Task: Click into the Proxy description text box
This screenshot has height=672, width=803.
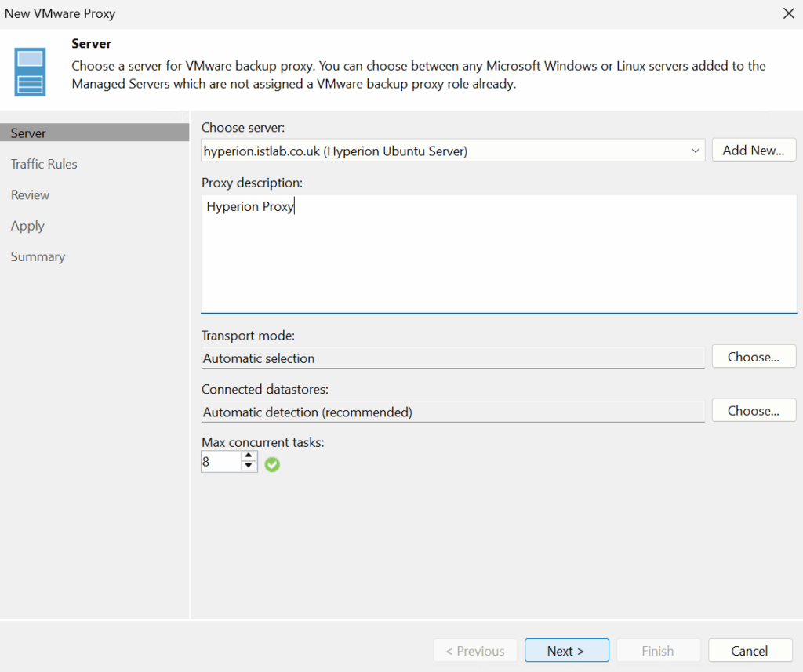Action: (x=499, y=253)
